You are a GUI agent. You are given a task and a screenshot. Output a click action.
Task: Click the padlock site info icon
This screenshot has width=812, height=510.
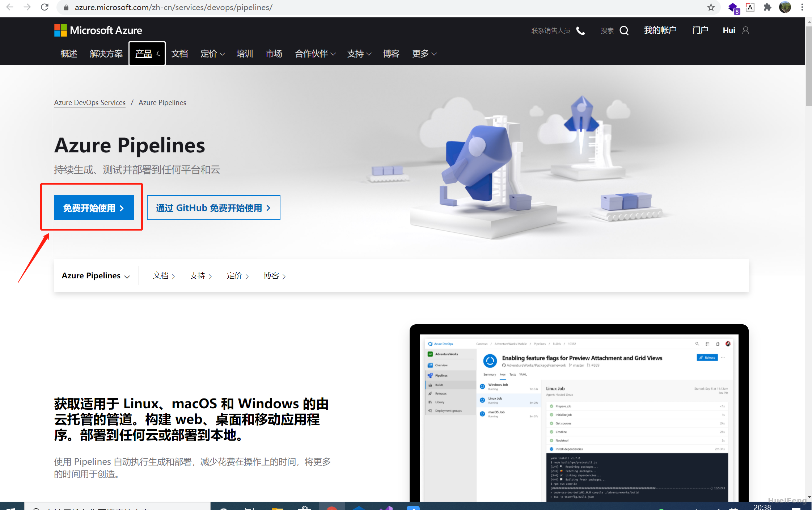click(x=66, y=7)
